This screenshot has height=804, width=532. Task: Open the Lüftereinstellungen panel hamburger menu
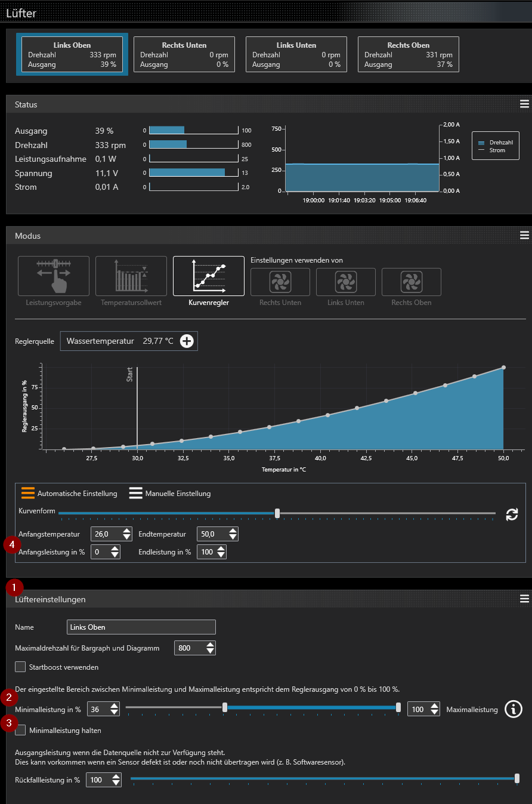coord(524,599)
